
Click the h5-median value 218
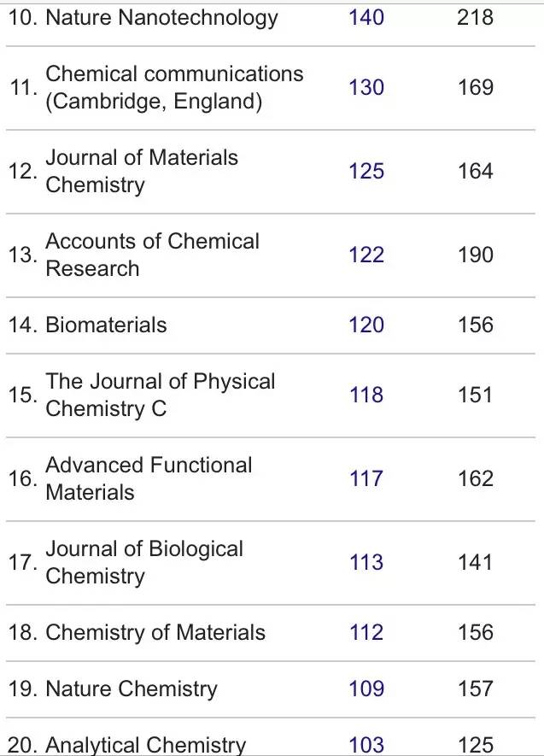[475, 17]
